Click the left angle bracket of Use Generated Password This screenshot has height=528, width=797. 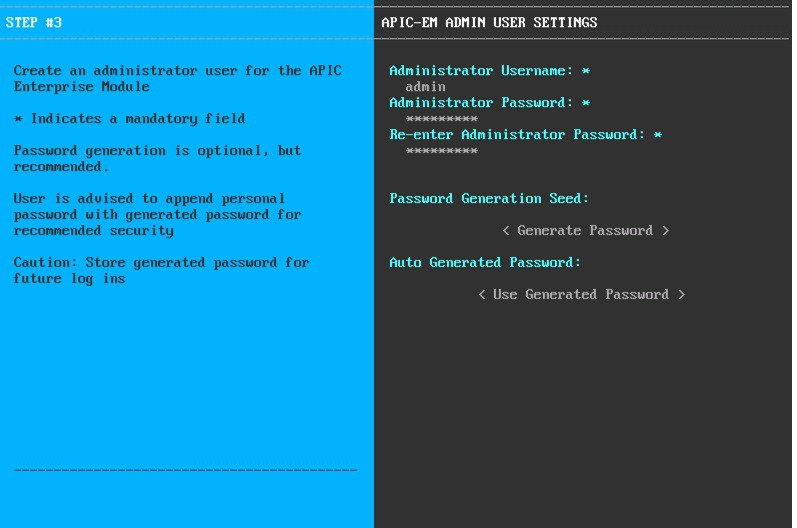pos(482,295)
